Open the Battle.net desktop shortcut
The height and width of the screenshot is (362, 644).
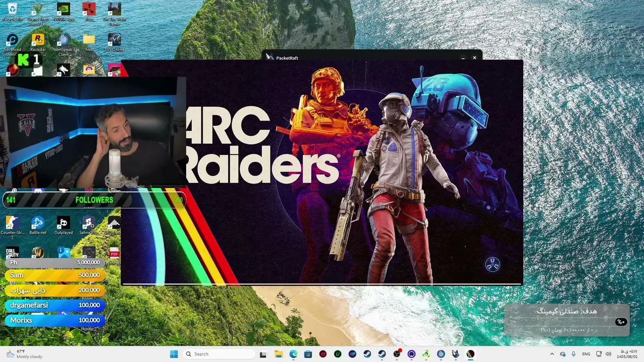coord(38,226)
